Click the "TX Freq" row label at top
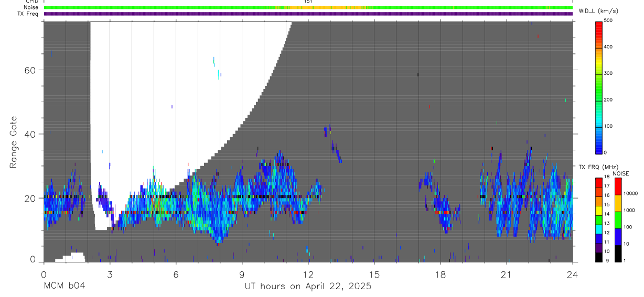 (28, 14)
